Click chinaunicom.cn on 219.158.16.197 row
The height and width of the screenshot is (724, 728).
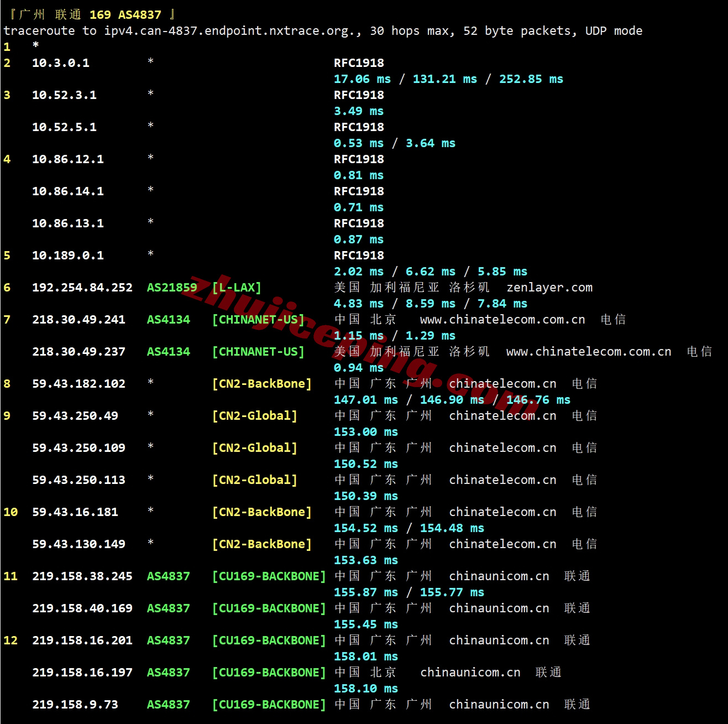click(470, 673)
